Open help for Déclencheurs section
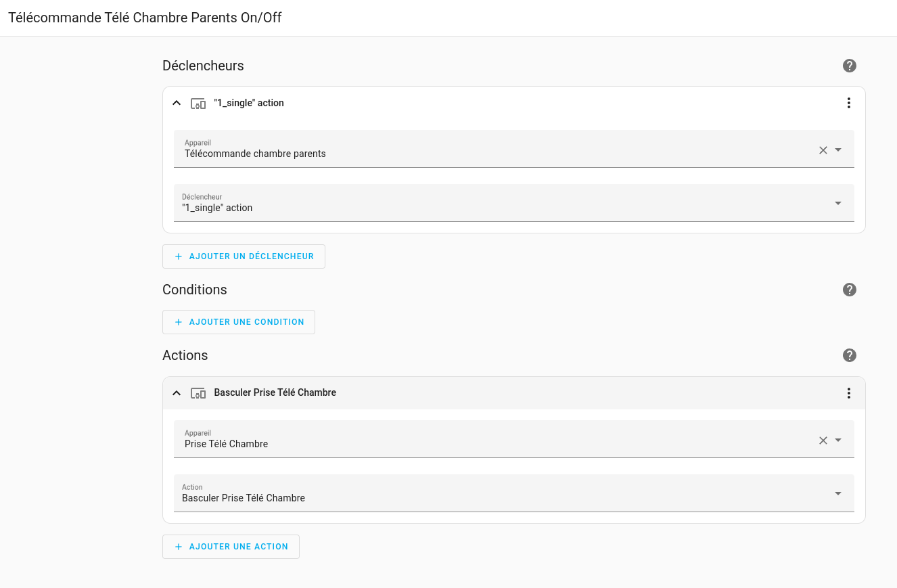This screenshot has height=588, width=897. 850,66
